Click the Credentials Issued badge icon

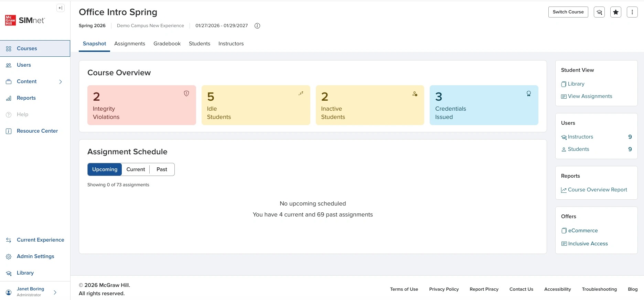pos(529,93)
